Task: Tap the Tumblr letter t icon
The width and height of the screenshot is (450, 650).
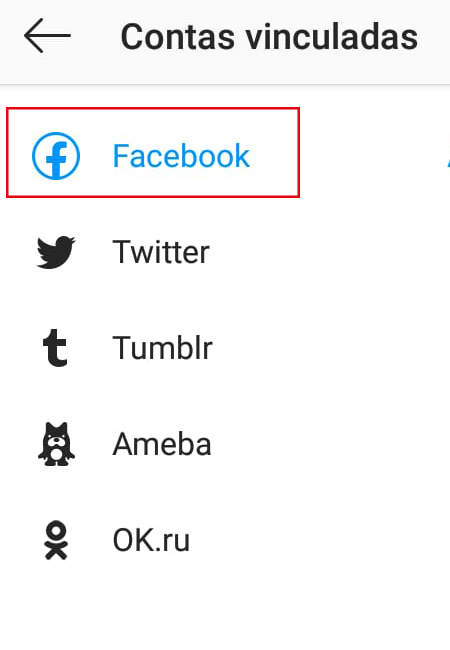Action: [55, 348]
